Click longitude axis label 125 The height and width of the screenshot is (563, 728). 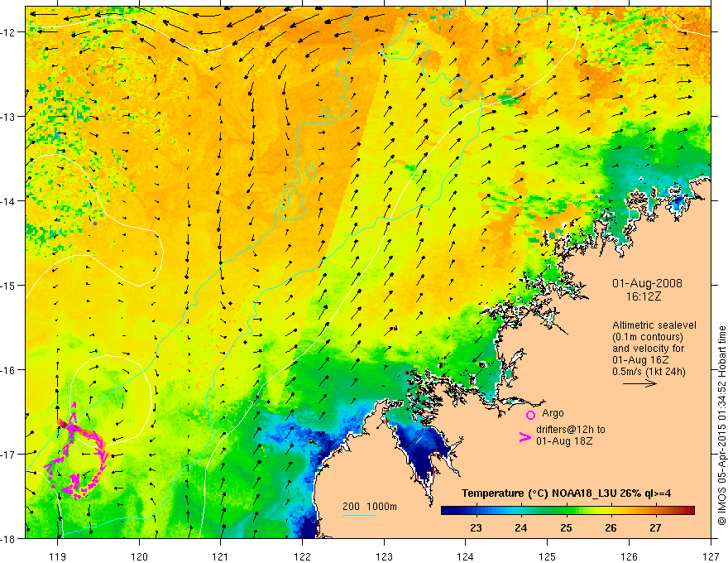click(548, 556)
